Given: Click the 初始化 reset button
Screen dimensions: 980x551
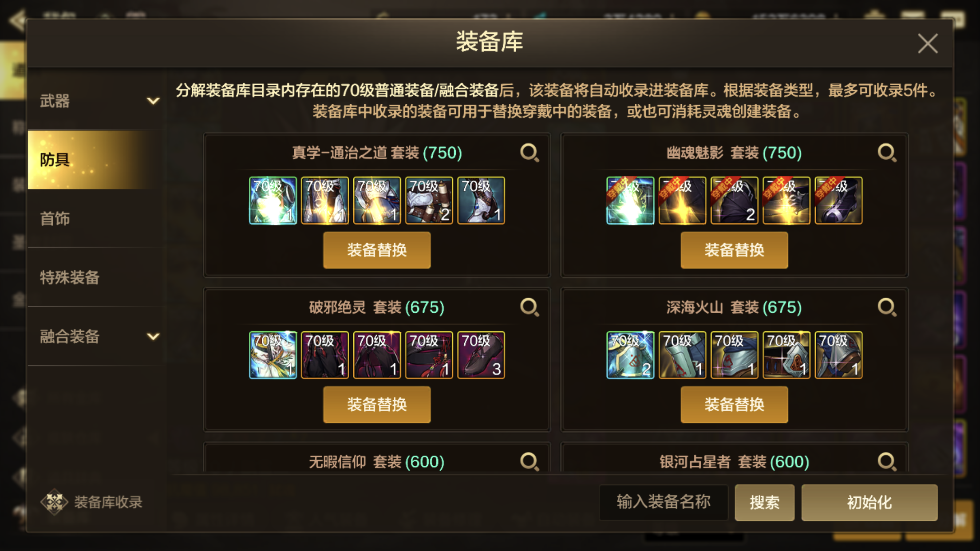Looking at the screenshot, I should click(x=869, y=502).
